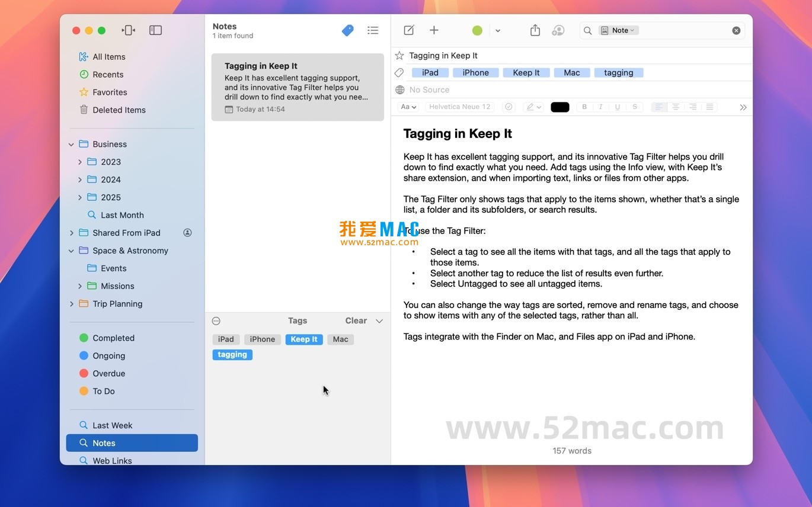Select the tagging tag in the filter panel
812x507 pixels.
coord(232,354)
